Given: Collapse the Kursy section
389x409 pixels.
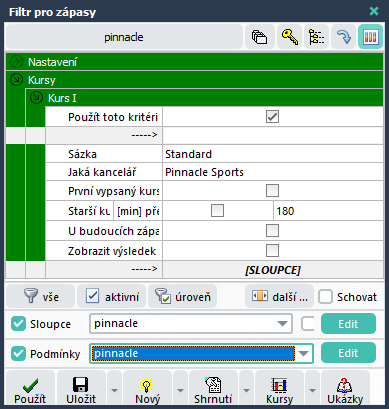Looking at the screenshot, I should click(16, 80).
